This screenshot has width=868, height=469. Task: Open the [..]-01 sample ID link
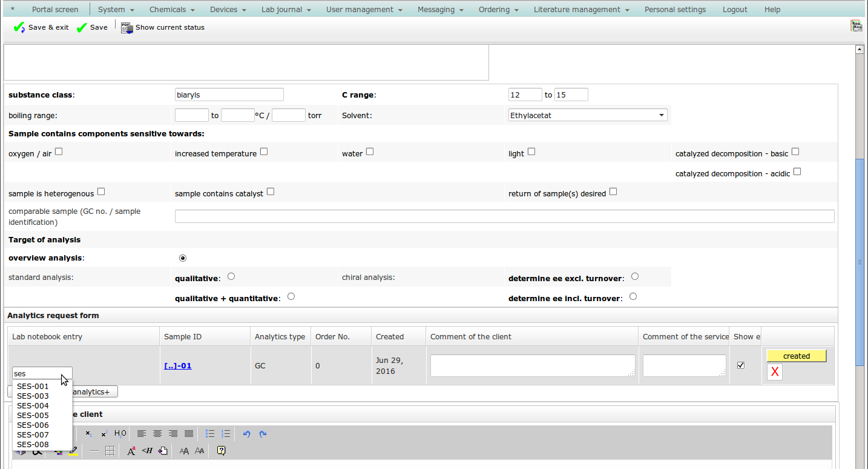pos(178,366)
